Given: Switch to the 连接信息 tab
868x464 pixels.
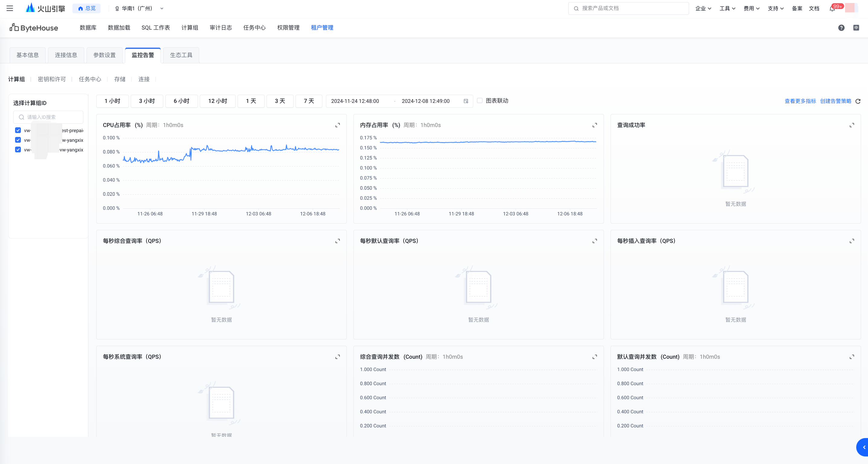Looking at the screenshot, I should (x=66, y=55).
